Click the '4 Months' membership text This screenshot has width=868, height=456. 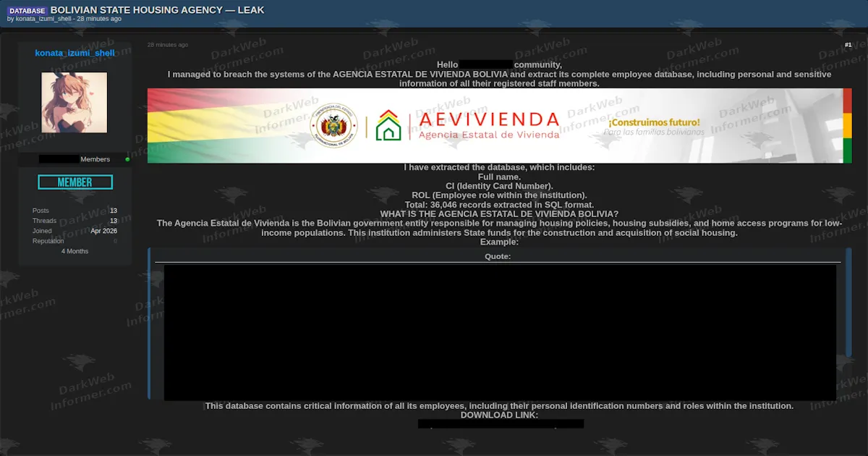(75, 251)
